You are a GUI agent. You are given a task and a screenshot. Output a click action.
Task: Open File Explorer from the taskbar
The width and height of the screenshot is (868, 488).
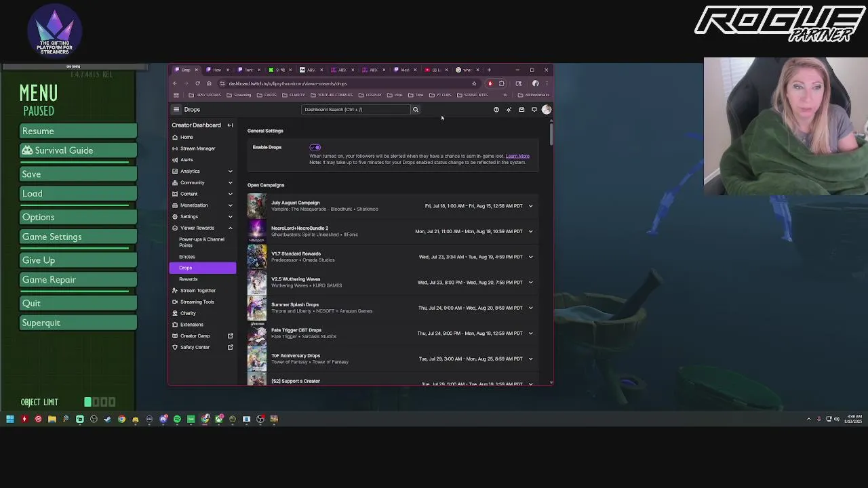(52, 420)
